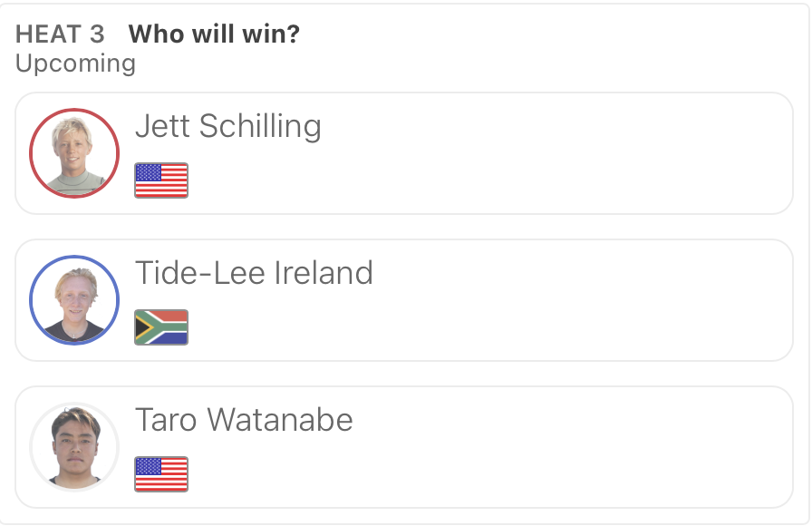Click the Upcoming status text
This screenshot has height=526, width=812.
tap(75, 63)
